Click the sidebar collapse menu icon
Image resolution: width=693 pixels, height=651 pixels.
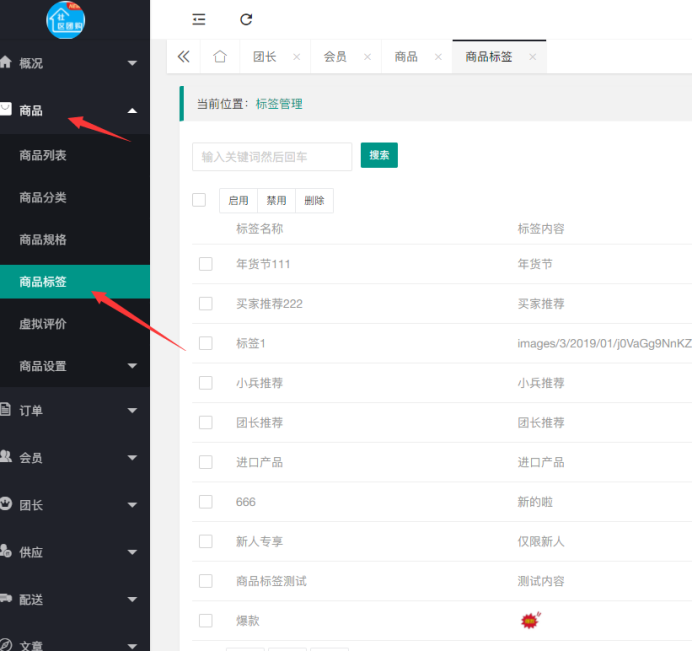point(199,19)
